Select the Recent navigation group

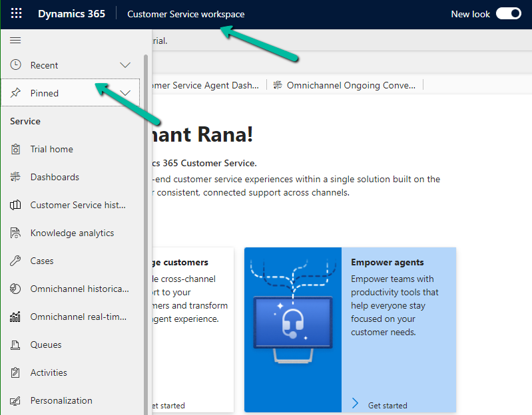(71, 65)
